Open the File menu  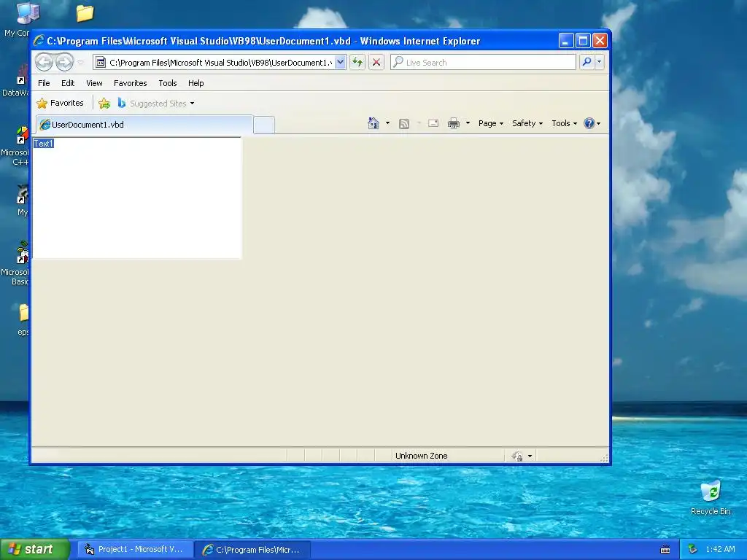coord(44,83)
